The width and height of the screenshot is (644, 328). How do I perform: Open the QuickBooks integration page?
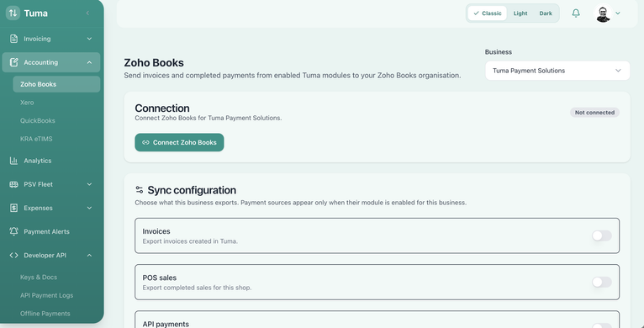point(37,120)
